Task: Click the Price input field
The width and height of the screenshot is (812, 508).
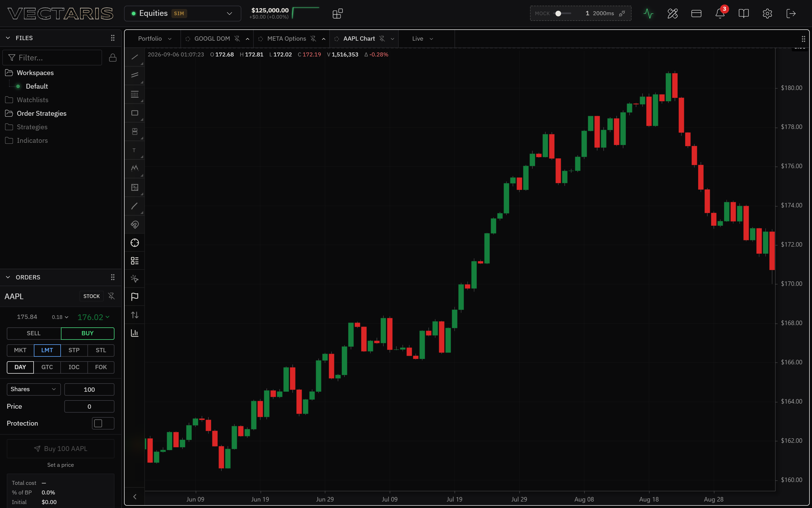Action: [x=89, y=406]
